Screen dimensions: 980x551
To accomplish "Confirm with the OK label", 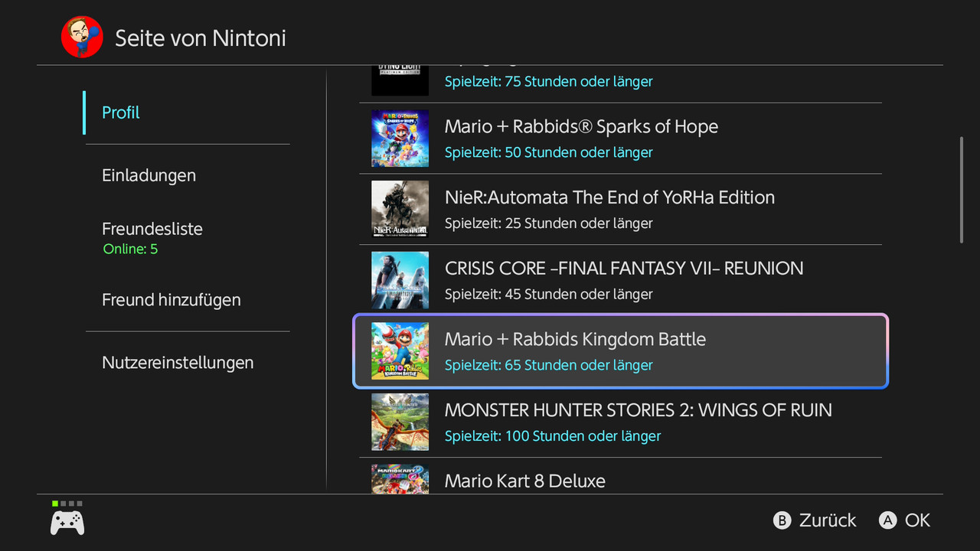I will pos(917,520).
